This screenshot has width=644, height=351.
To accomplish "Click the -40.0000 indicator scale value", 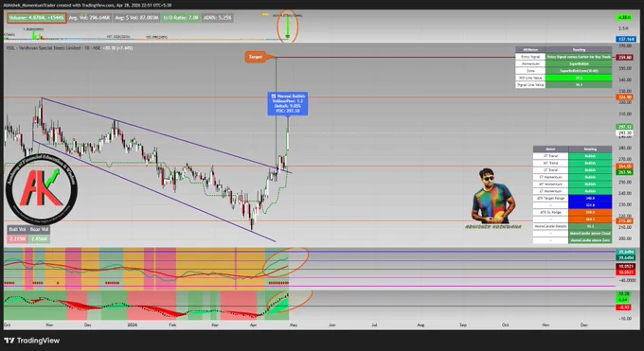I will tap(626, 280).
